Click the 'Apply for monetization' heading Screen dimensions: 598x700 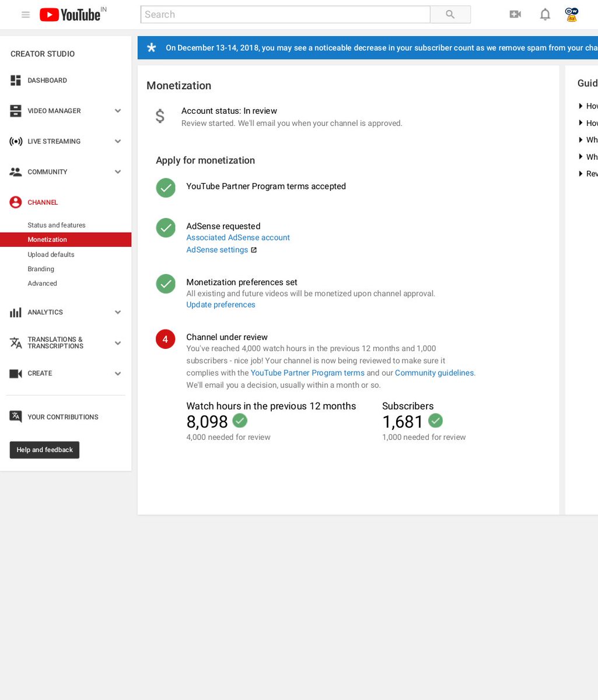point(205,160)
